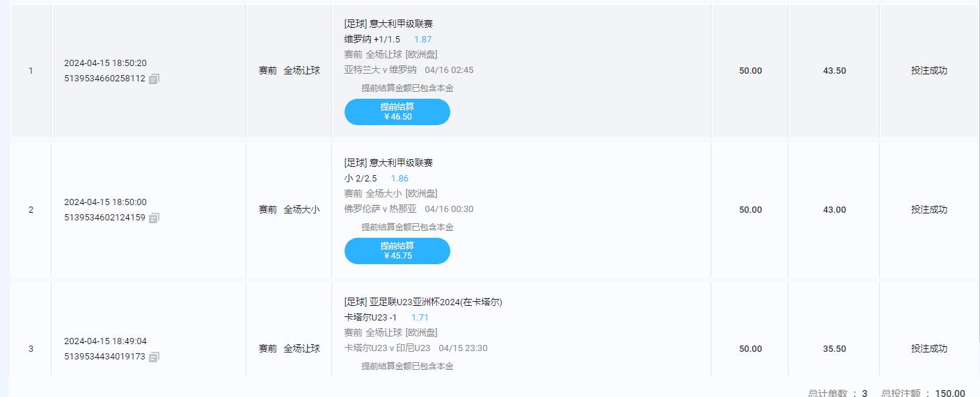Select the 亚特兰大 v 维罗纳 match text
This screenshot has height=397, width=980.
tap(380, 70)
